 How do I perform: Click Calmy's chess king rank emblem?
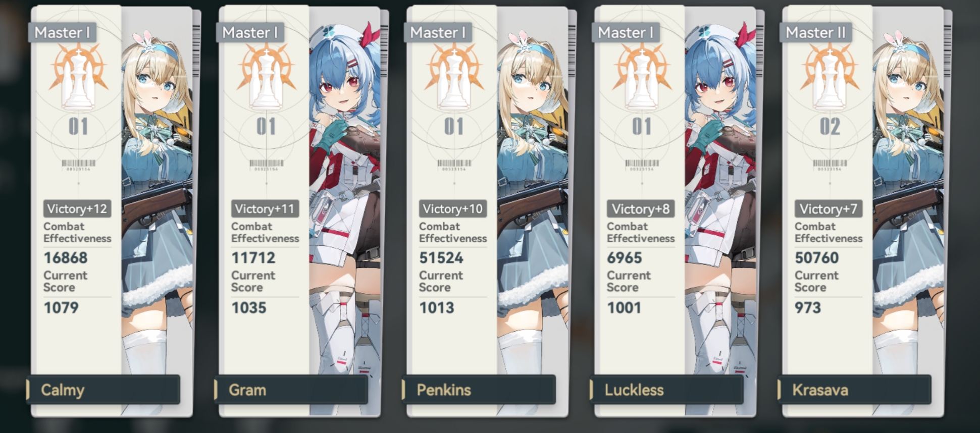pyautogui.click(x=78, y=77)
